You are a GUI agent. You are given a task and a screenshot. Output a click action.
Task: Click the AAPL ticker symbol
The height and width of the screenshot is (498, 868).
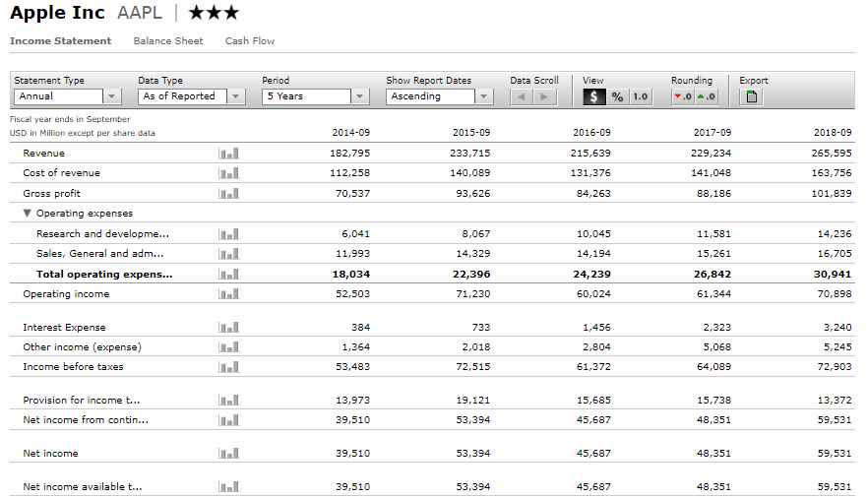click(x=140, y=13)
